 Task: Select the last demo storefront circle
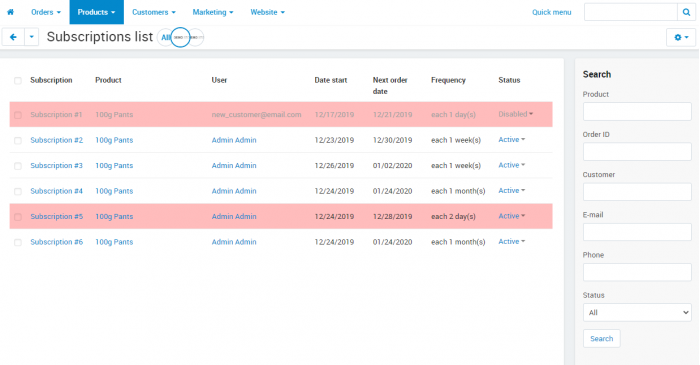pos(196,37)
